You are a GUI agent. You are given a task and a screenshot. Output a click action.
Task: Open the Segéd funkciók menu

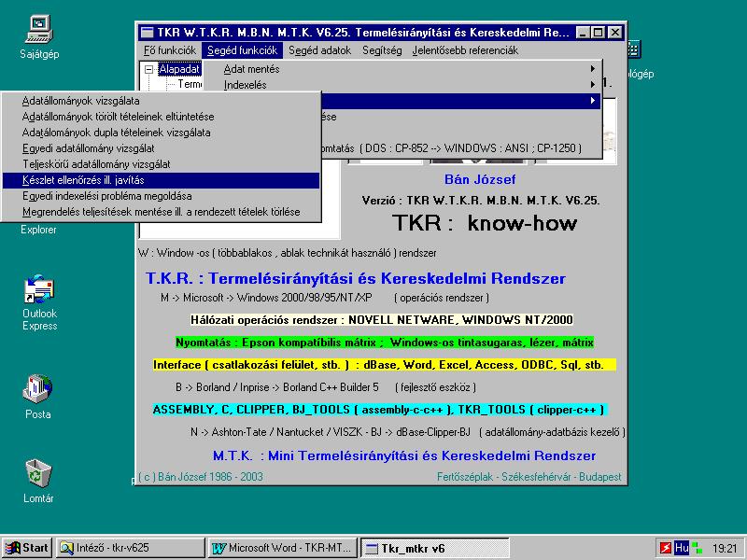click(242, 50)
